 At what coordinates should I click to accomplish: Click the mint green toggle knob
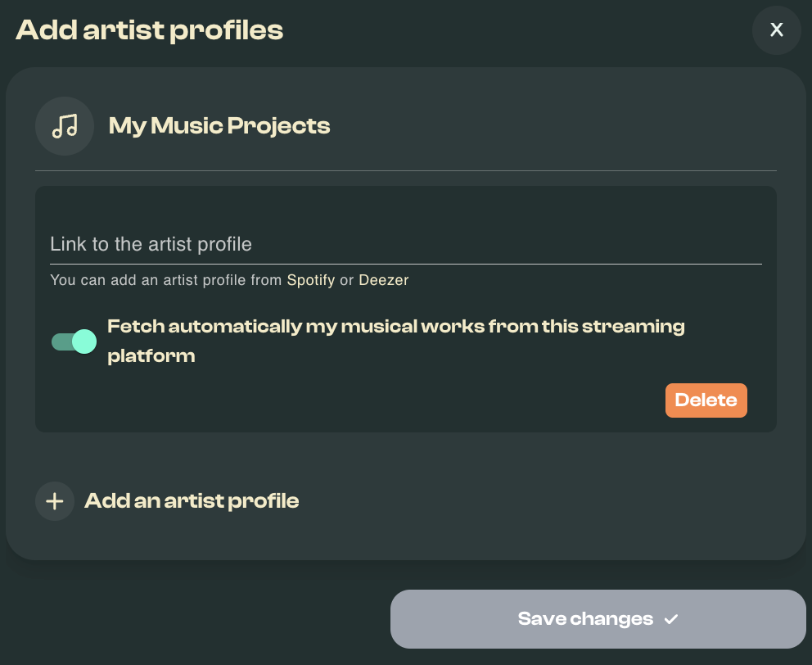83,342
